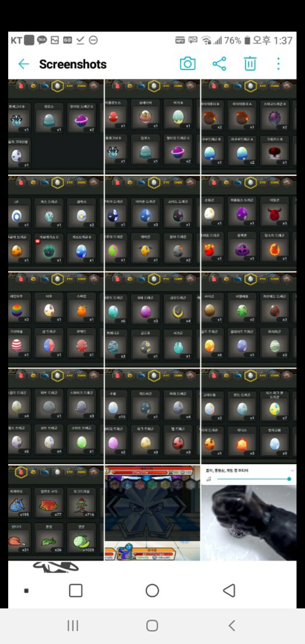Open the battle scene screenshot thumbnail

(x=152, y=512)
